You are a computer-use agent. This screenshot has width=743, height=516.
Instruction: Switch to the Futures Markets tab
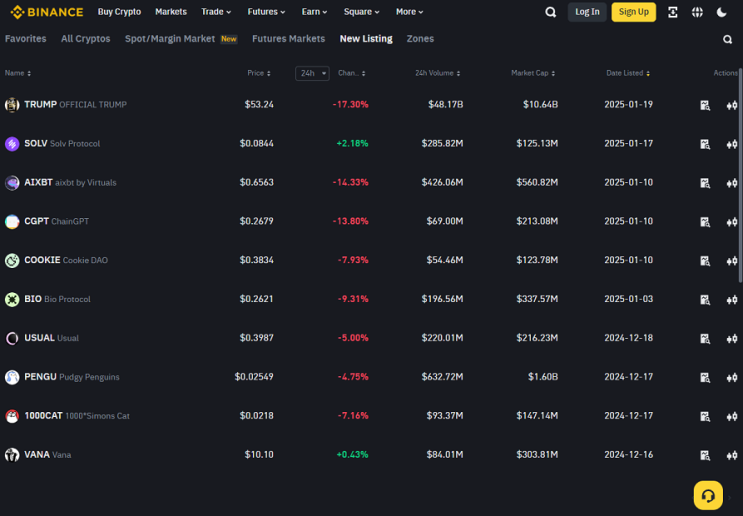289,39
